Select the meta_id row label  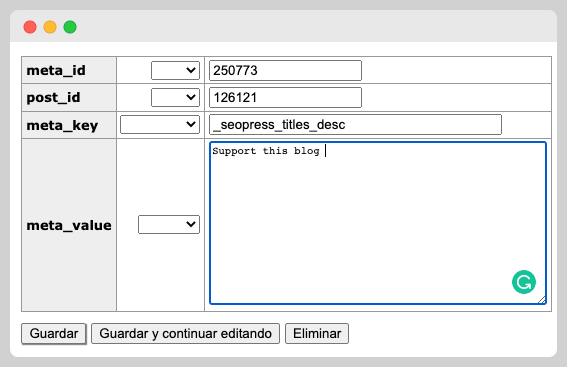pyautogui.click(x=56, y=70)
